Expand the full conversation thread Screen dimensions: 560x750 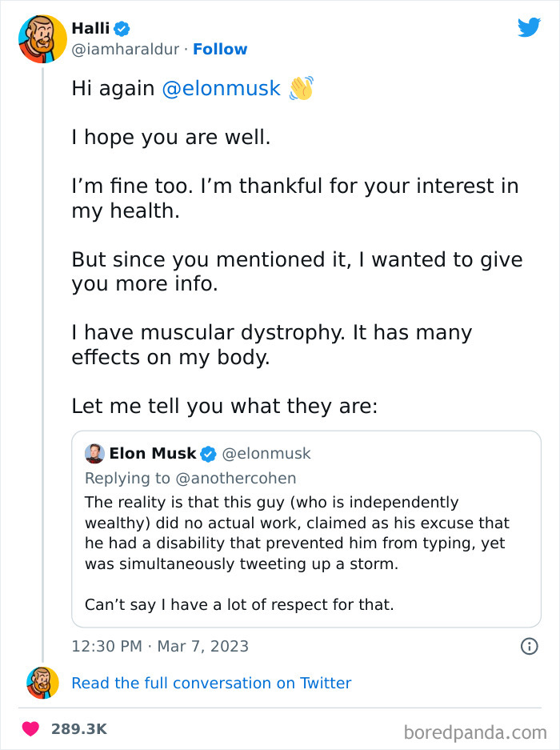point(211,683)
